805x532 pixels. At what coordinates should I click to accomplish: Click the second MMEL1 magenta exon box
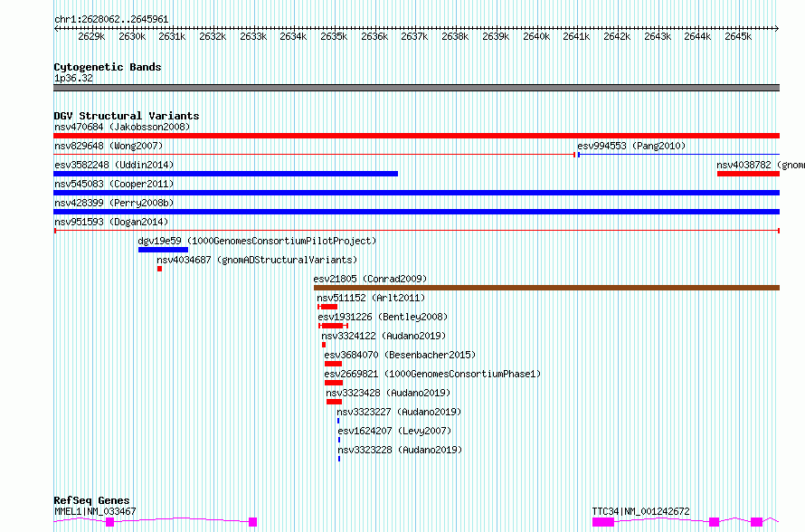click(252, 522)
